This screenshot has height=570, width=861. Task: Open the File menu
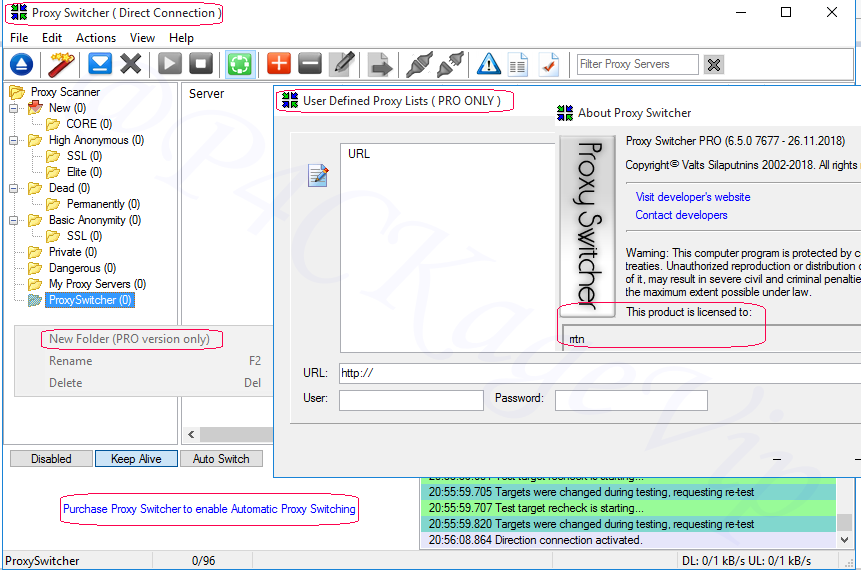[x=19, y=38]
